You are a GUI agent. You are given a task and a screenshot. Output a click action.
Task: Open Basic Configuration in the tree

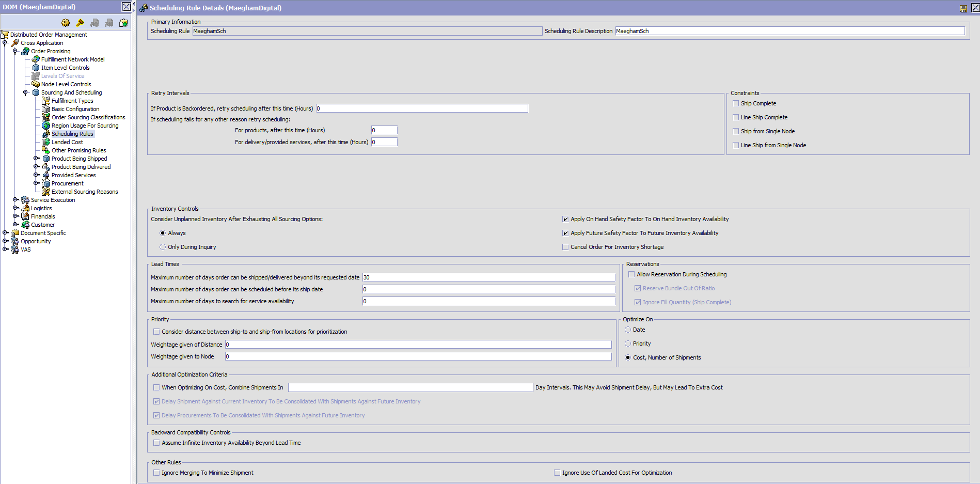pyautogui.click(x=75, y=109)
